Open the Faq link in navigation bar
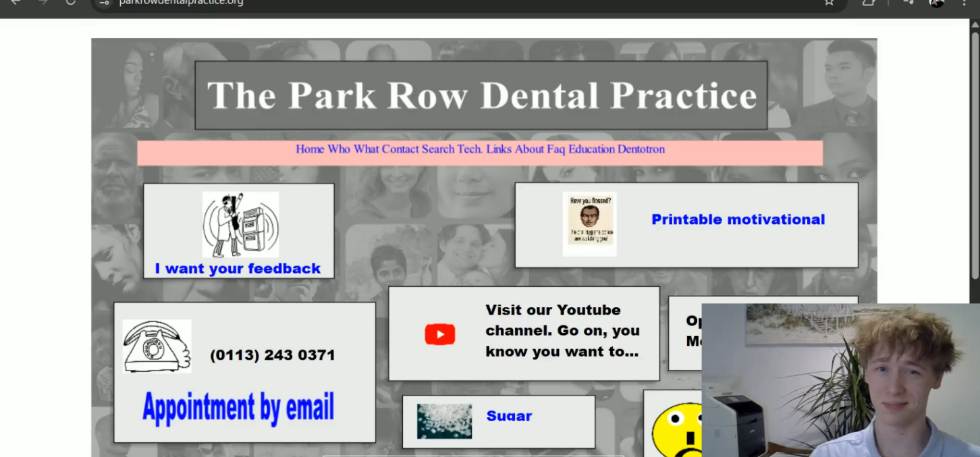 (555, 149)
